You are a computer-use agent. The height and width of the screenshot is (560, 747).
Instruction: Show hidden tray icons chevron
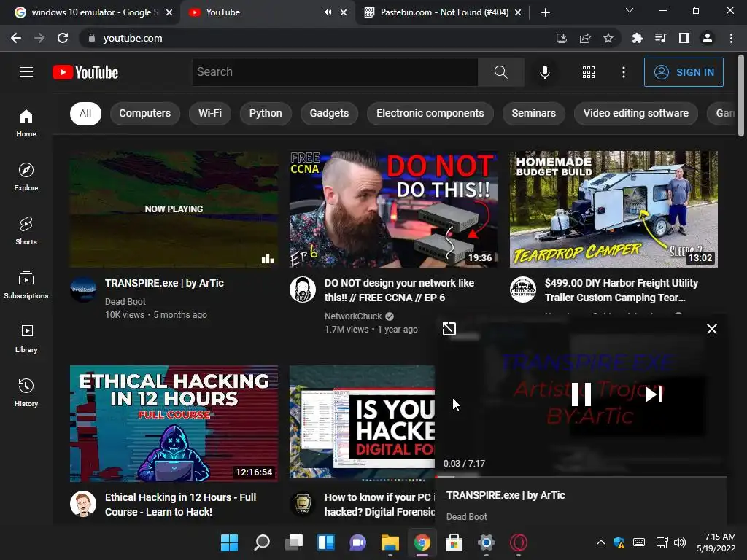tap(601, 542)
